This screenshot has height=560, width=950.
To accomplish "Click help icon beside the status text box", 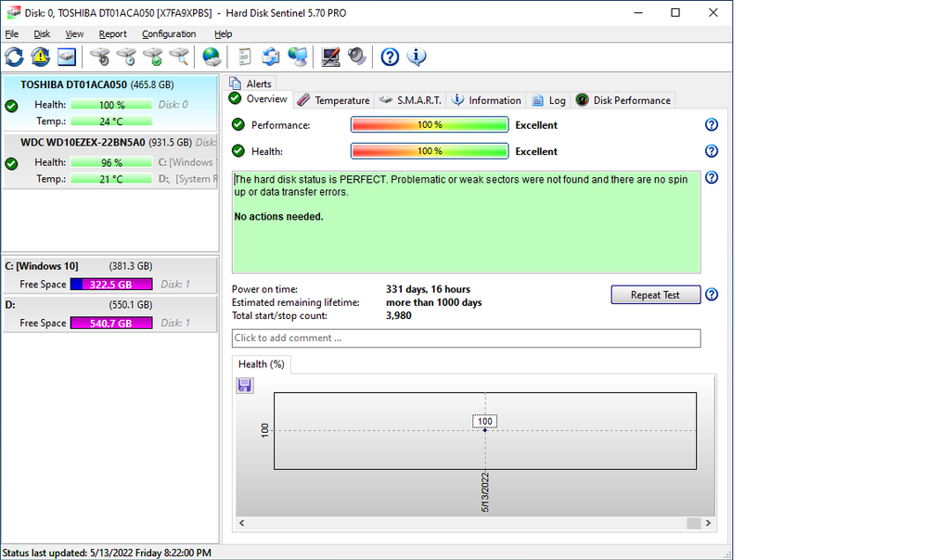I will point(712,177).
